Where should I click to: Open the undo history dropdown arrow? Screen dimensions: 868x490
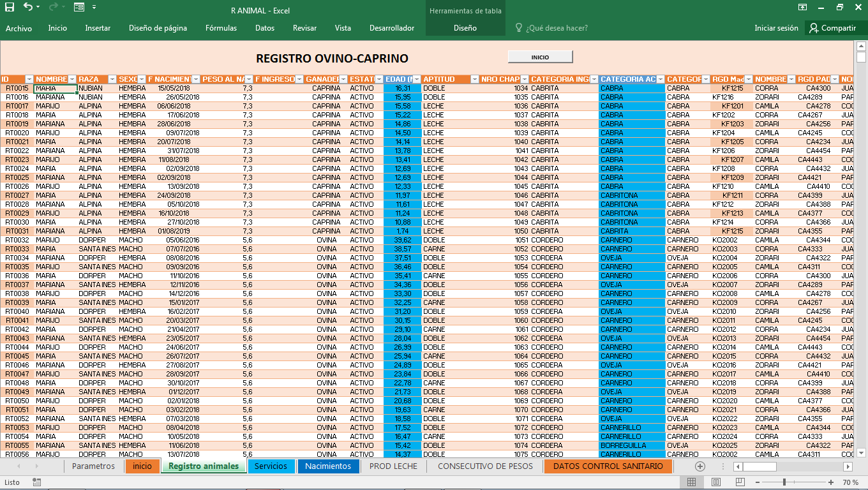point(38,8)
